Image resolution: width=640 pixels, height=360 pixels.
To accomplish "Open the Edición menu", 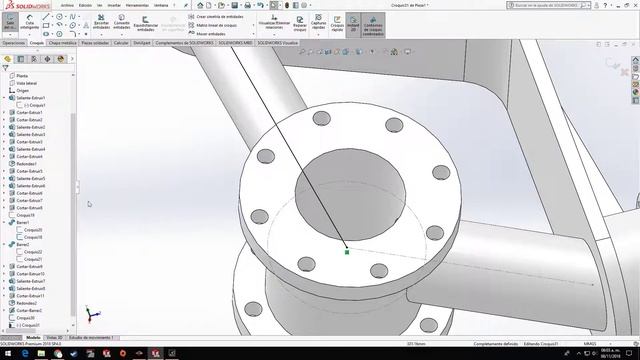I will click(x=85, y=5).
